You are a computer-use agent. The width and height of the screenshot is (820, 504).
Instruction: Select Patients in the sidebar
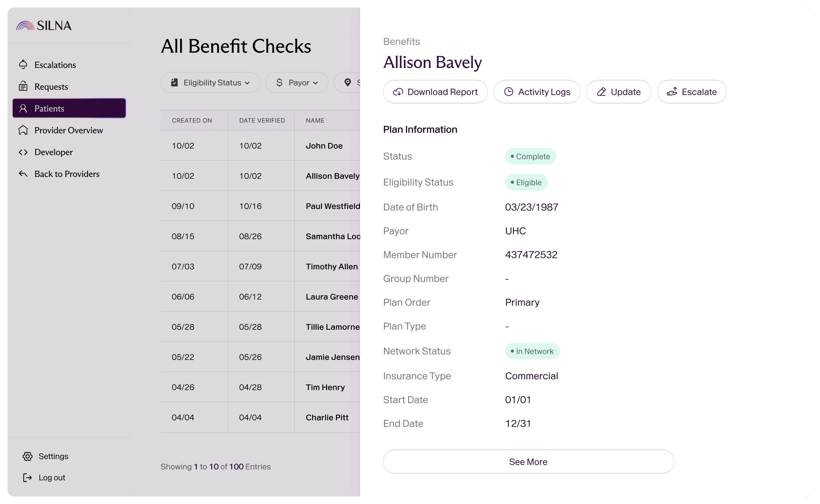click(69, 108)
